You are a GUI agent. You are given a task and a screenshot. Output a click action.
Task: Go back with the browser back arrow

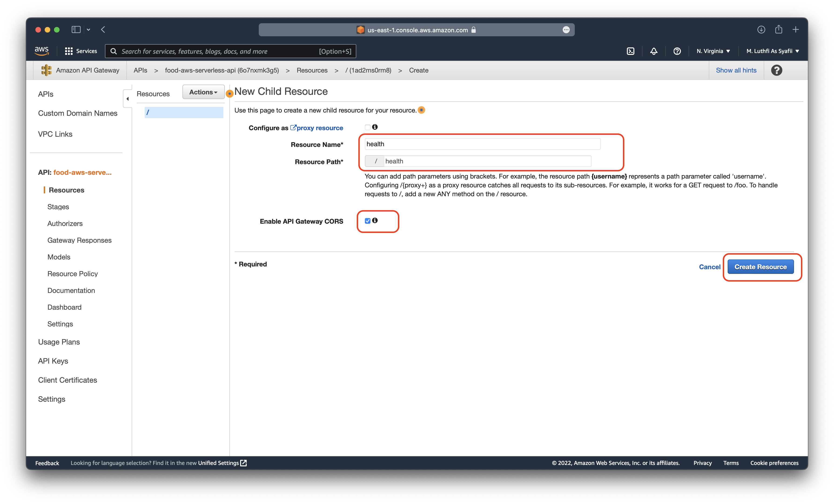103,30
